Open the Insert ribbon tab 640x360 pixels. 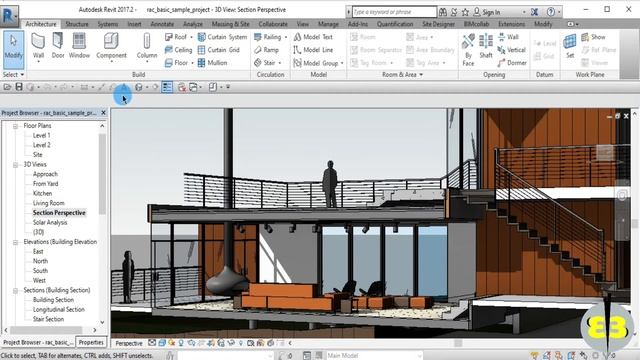click(134, 24)
